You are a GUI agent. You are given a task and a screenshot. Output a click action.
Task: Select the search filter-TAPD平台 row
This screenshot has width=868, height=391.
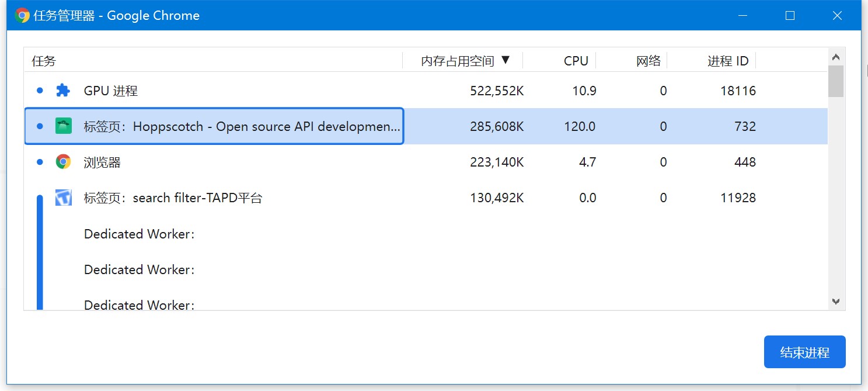tap(426, 198)
